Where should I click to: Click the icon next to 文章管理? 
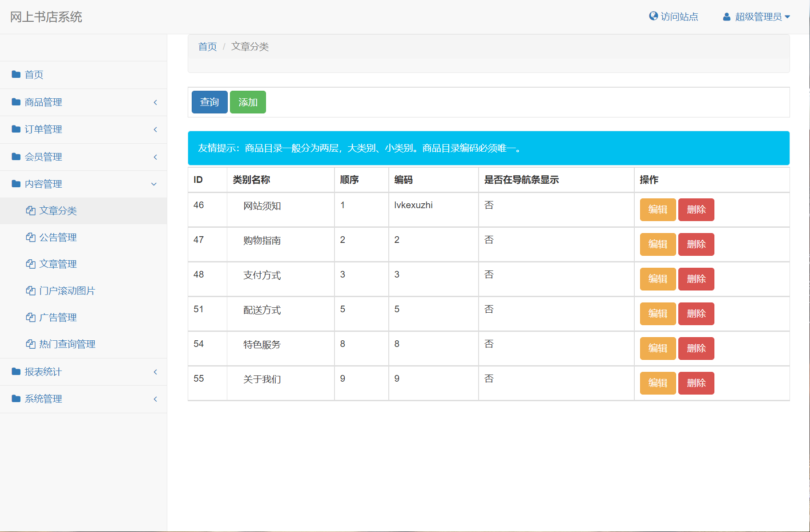click(30, 264)
